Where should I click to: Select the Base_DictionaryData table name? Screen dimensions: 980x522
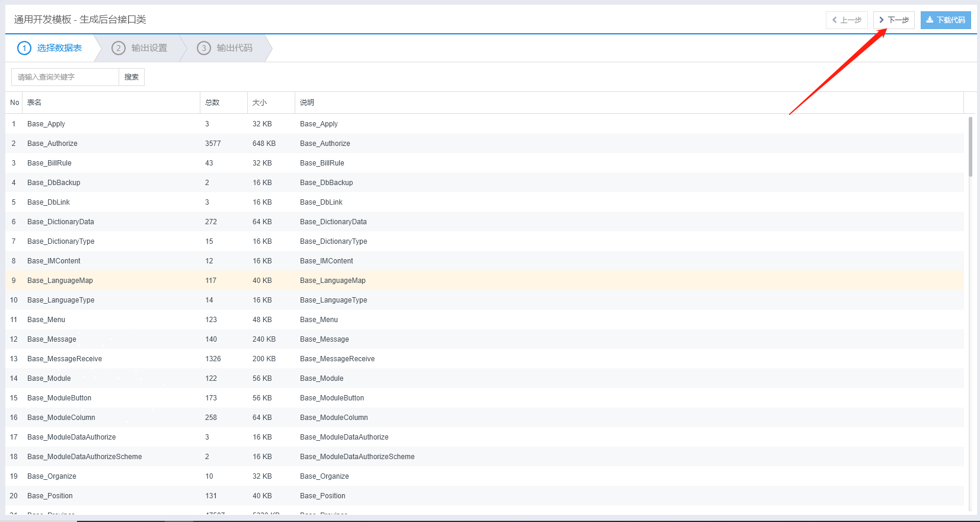pos(60,222)
